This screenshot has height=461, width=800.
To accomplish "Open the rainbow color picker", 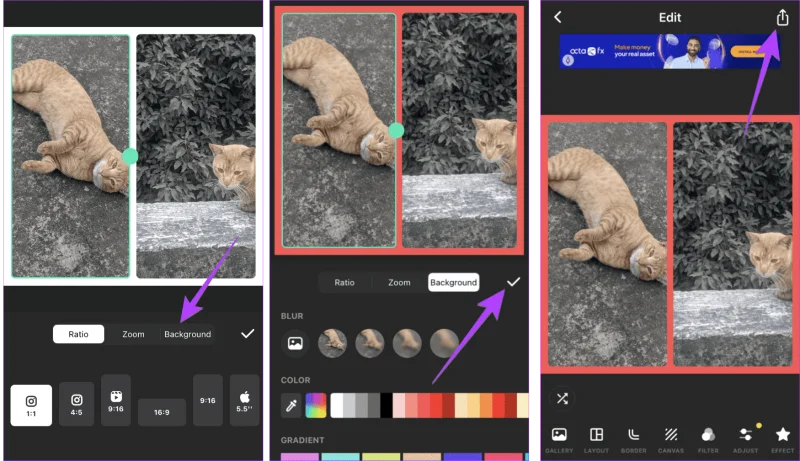I will tap(316, 405).
